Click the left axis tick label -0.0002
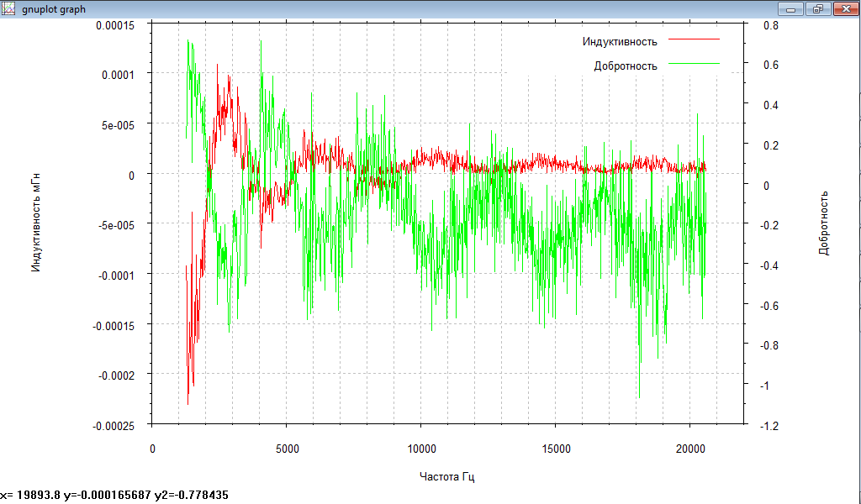Screen dimensions: 861x504 coord(116,376)
